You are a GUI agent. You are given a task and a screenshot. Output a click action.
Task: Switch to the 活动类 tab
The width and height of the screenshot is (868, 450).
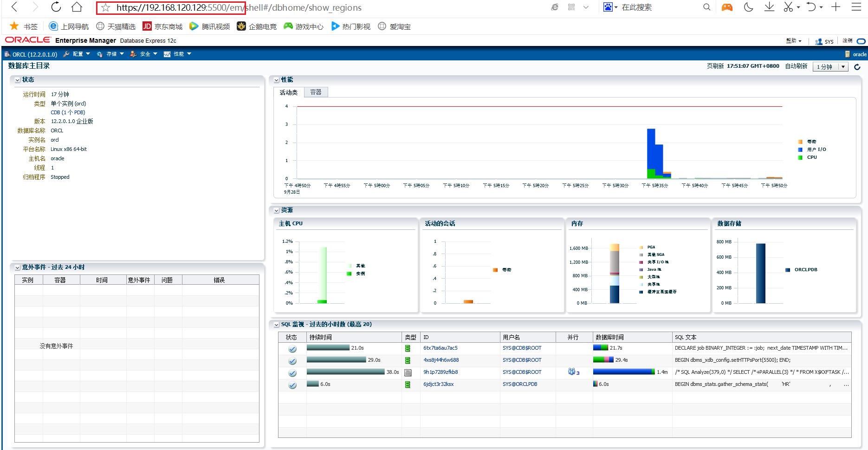point(289,92)
